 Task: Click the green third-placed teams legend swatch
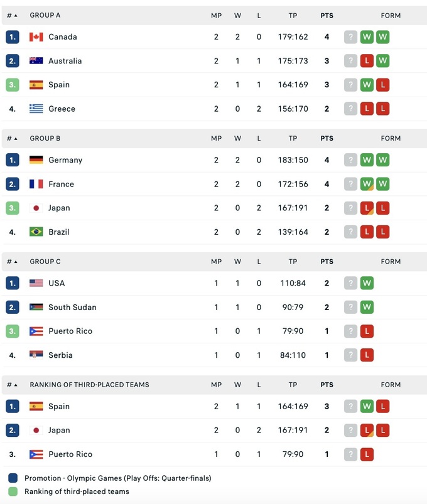[x=13, y=491]
